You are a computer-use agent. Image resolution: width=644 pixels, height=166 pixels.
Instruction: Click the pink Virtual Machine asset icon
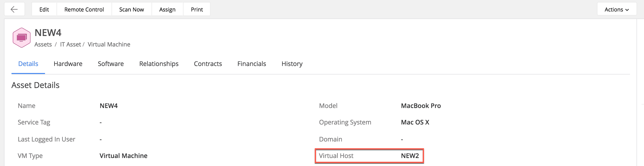[x=21, y=38]
